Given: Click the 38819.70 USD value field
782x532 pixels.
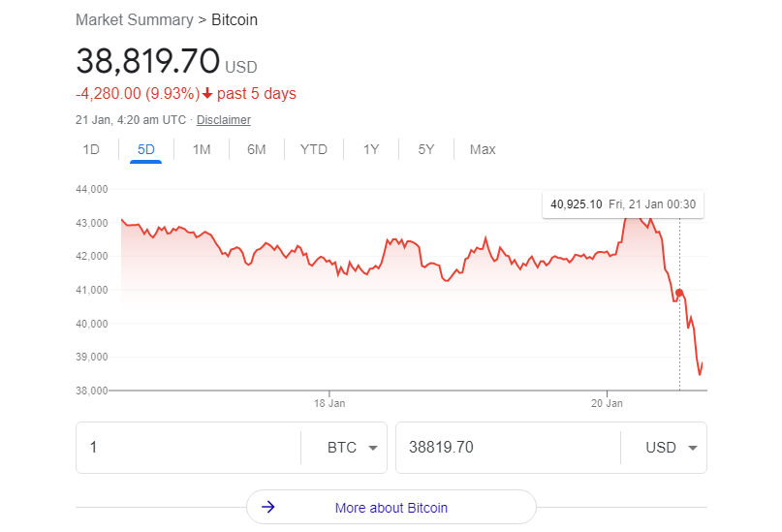Looking at the screenshot, I should click(x=508, y=448).
